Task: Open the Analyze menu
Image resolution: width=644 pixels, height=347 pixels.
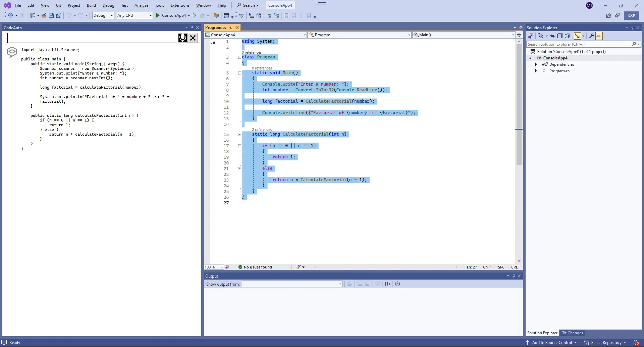Action: (141, 5)
